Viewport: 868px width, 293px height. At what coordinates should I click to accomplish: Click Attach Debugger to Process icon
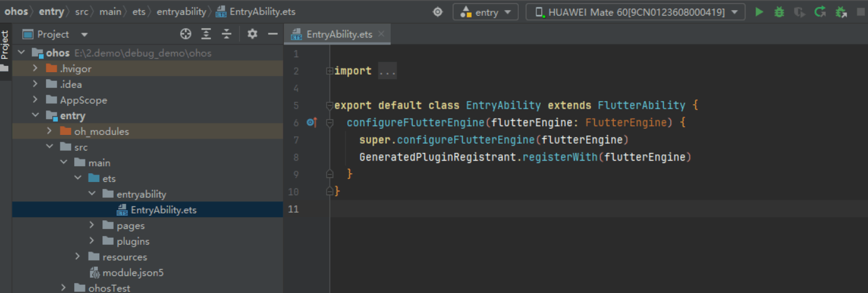pos(840,12)
